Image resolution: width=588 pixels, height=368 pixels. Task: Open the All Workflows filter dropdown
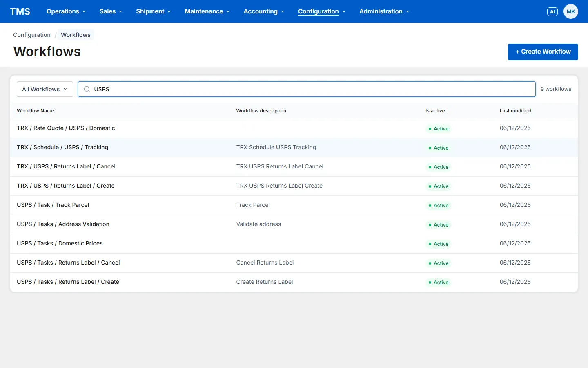(45, 89)
